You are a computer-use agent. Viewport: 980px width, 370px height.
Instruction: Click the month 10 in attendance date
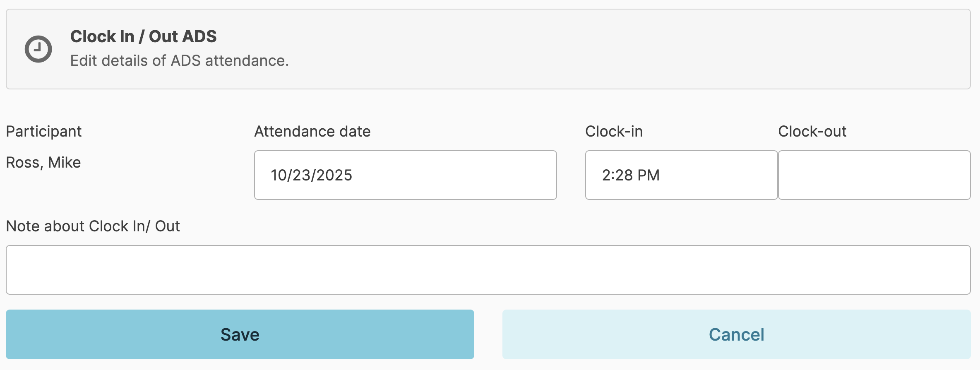pyautogui.click(x=279, y=175)
